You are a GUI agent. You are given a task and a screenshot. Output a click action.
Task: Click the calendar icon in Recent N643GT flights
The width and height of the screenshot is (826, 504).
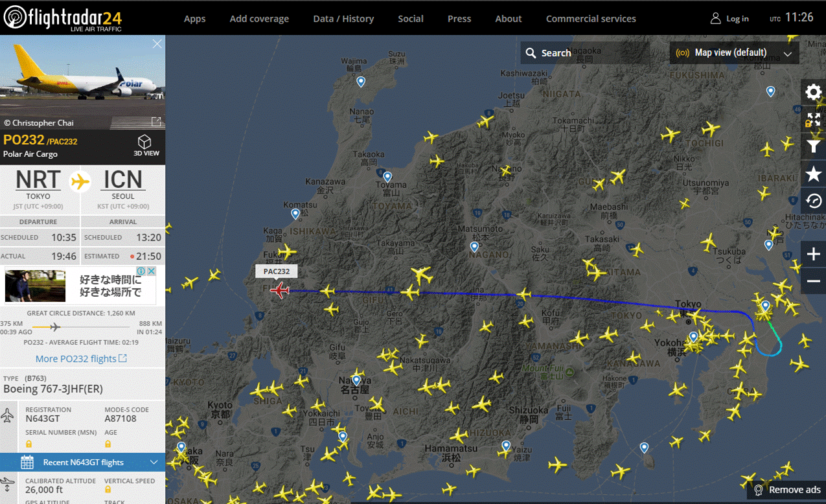[x=27, y=462]
